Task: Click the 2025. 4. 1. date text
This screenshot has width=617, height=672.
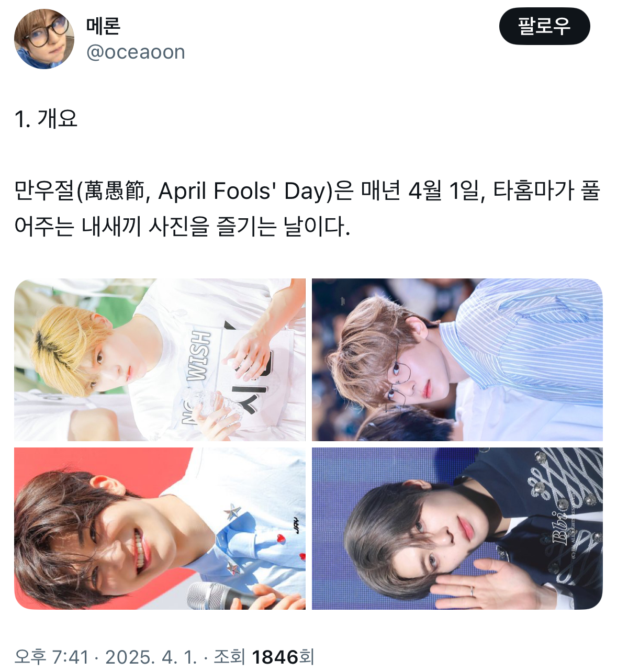Action: (151, 656)
